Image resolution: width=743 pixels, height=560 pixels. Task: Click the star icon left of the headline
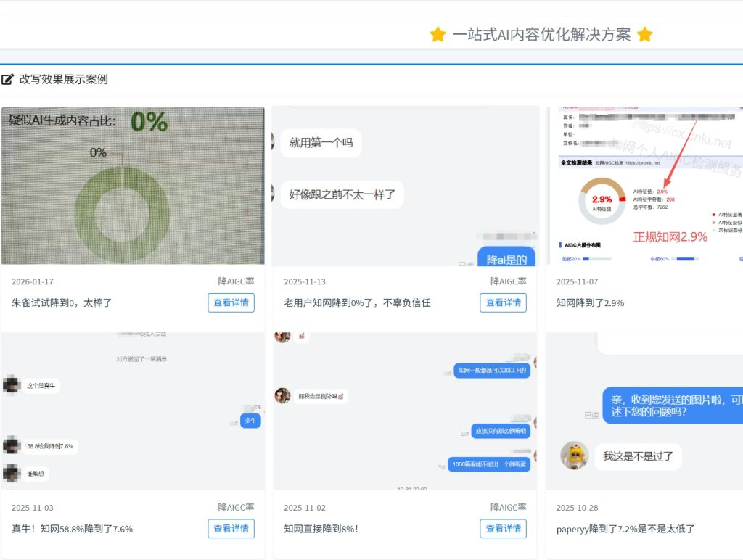(x=438, y=35)
